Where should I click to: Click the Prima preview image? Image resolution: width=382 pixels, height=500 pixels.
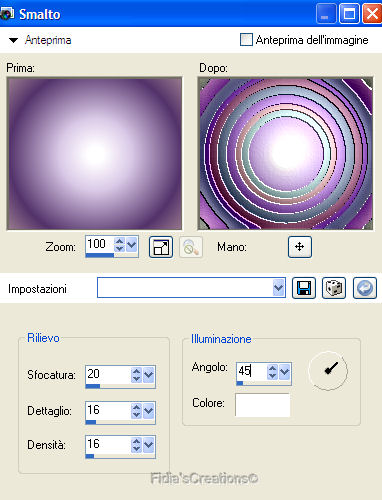[x=94, y=154]
